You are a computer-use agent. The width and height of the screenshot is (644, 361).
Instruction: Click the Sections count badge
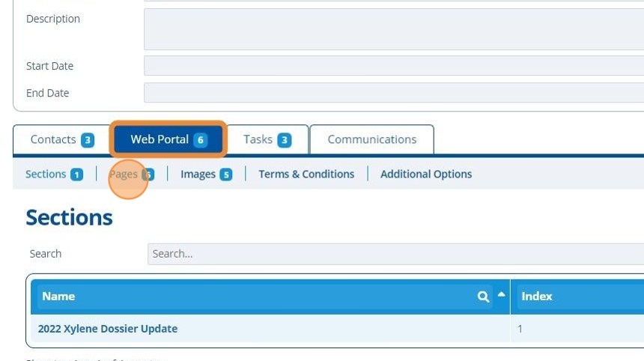coord(76,175)
